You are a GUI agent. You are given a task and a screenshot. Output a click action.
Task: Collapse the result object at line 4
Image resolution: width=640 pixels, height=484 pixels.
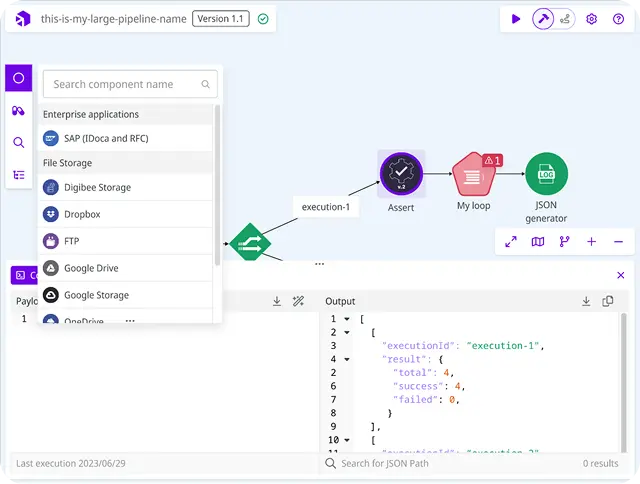coord(347,359)
